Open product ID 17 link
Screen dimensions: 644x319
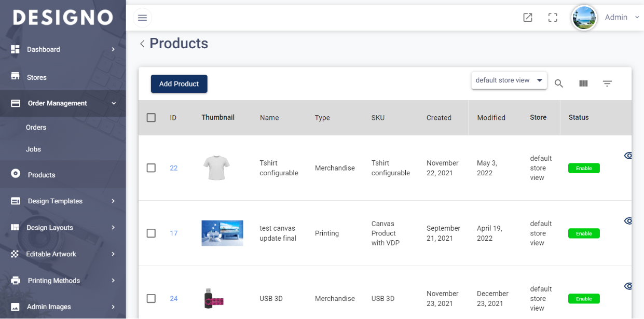(x=174, y=233)
